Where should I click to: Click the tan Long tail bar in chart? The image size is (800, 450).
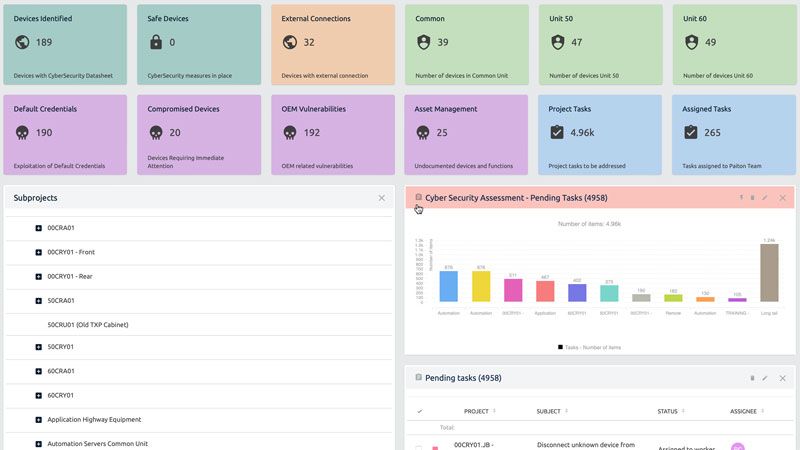(x=769, y=272)
